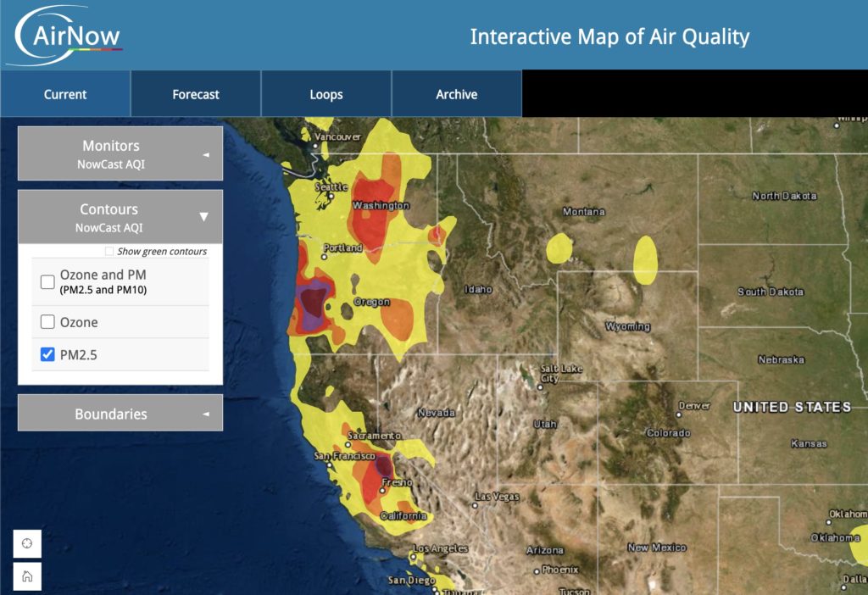Uncheck the PM2.5 contours option
868x595 pixels.
[47, 354]
